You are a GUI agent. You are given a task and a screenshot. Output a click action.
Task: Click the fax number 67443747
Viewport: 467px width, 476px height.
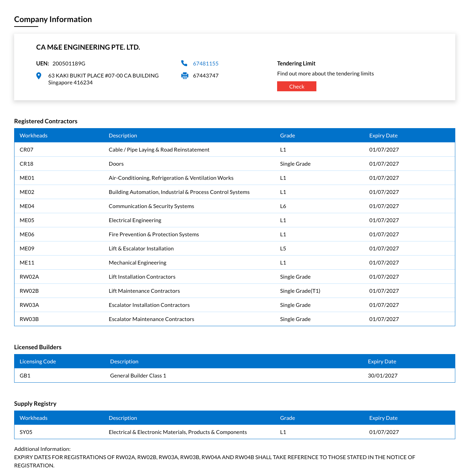(x=205, y=76)
